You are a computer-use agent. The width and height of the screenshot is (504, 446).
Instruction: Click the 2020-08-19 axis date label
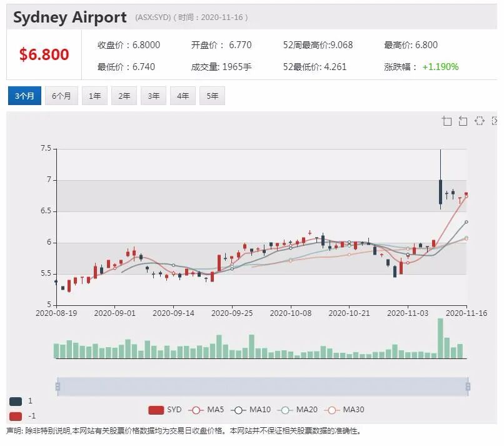click(56, 313)
